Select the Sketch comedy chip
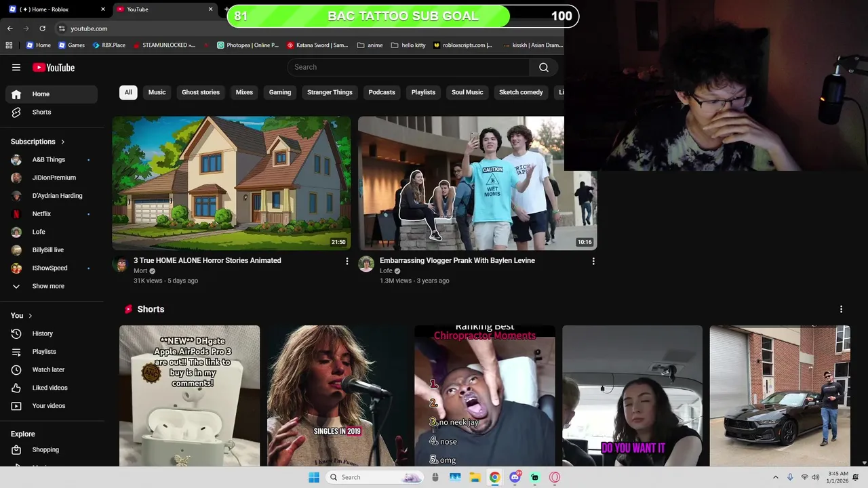Image resolution: width=868 pixels, height=488 pixels. [521, 92]
